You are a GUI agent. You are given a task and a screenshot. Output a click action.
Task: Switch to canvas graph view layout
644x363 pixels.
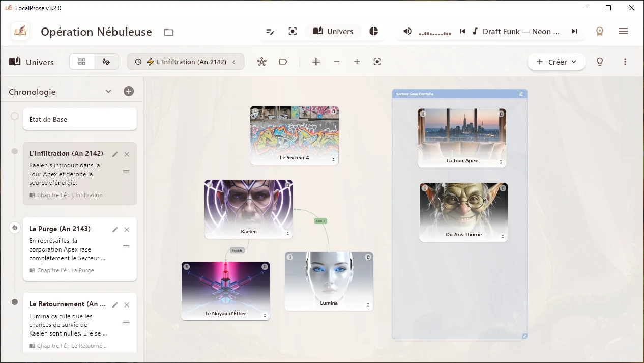pyautogui.click(x=106, y=62)
